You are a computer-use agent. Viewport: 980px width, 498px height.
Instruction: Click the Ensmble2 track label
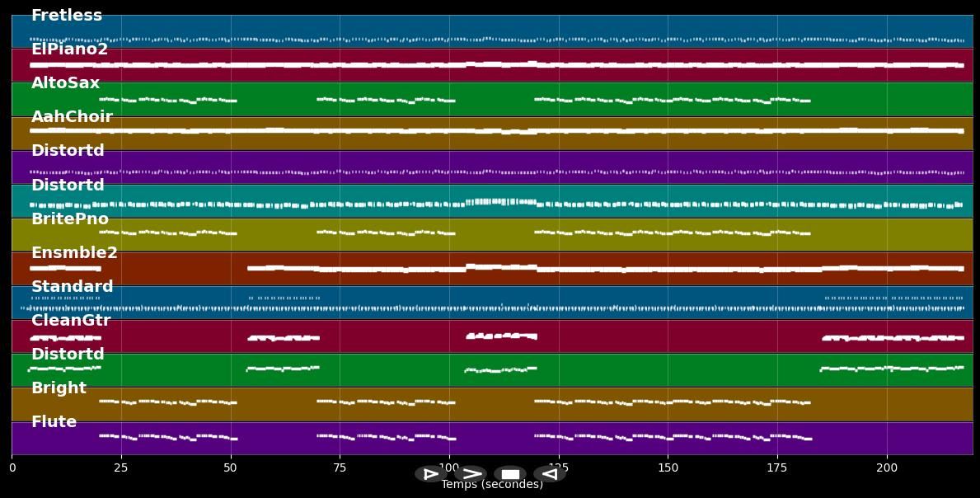pyautogui.click(x=74, y=253)
